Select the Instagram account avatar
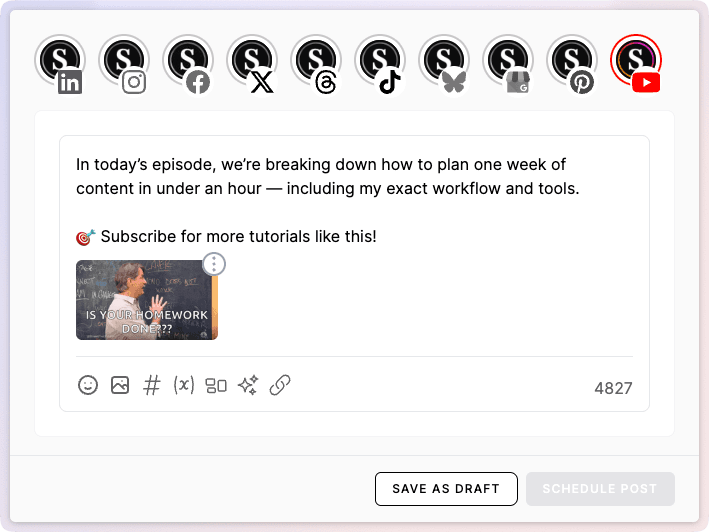This screenshot has width=709, height=532. [124, 61]
